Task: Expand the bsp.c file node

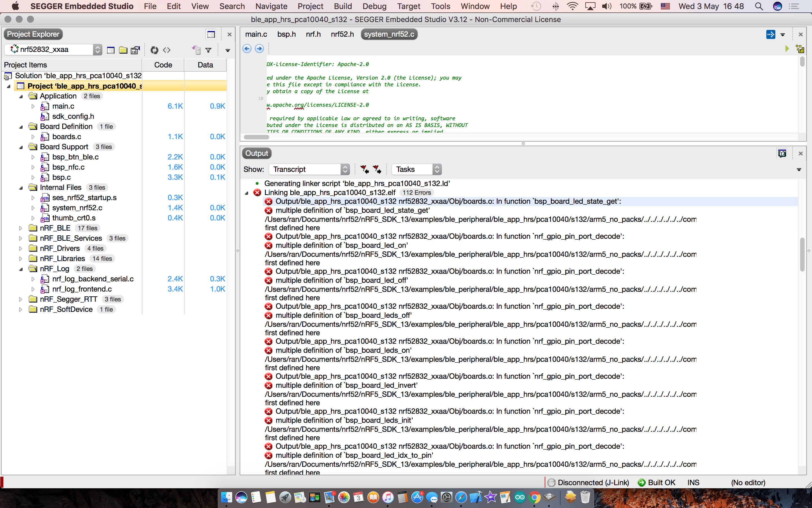Action: (x=33, y=178)
